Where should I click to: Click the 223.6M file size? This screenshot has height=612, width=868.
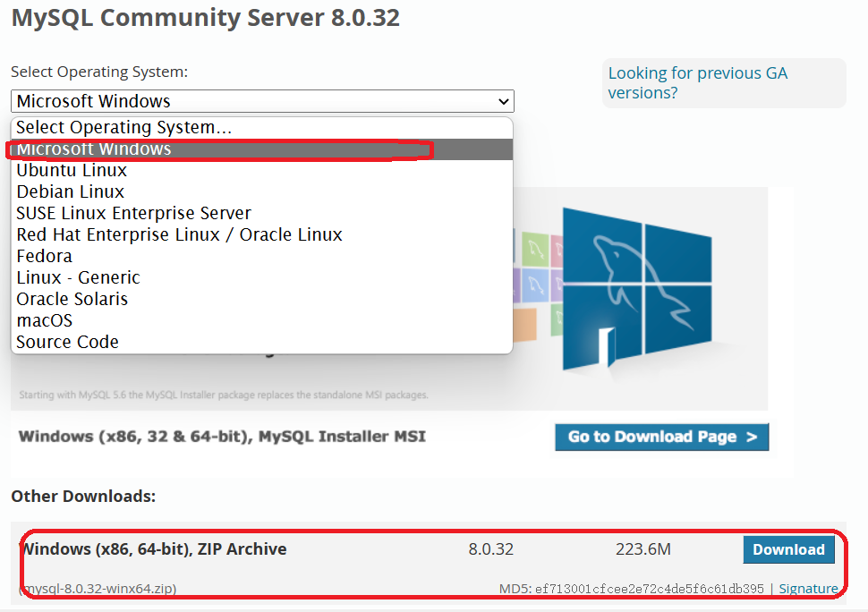coord(643,549)
